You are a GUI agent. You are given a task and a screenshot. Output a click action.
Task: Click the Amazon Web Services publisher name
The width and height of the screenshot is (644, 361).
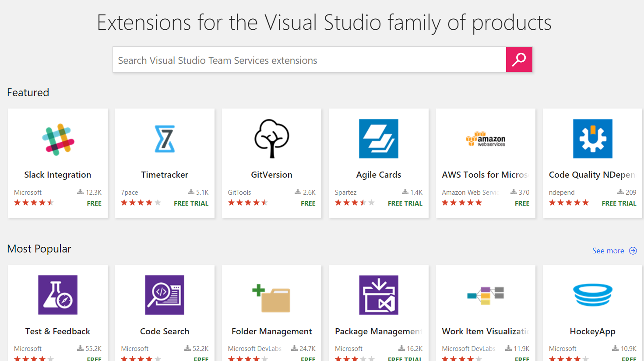coord(471,193)
